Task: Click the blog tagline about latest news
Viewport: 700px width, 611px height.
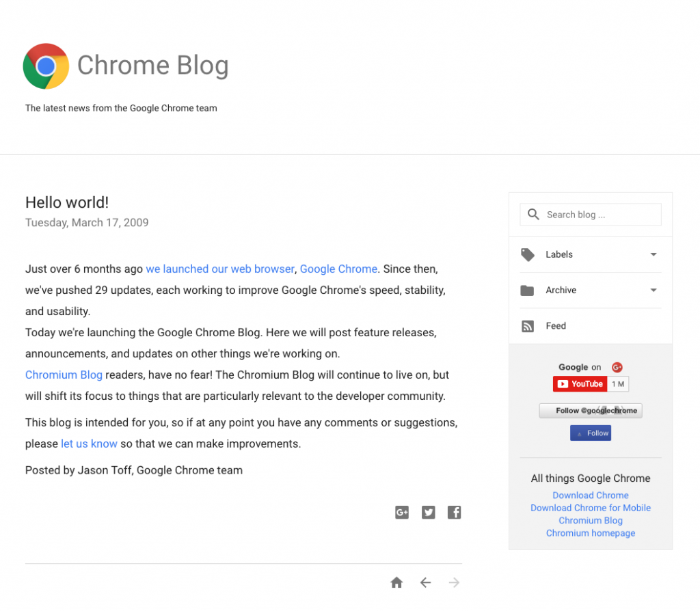Action: tap(121, 108)
